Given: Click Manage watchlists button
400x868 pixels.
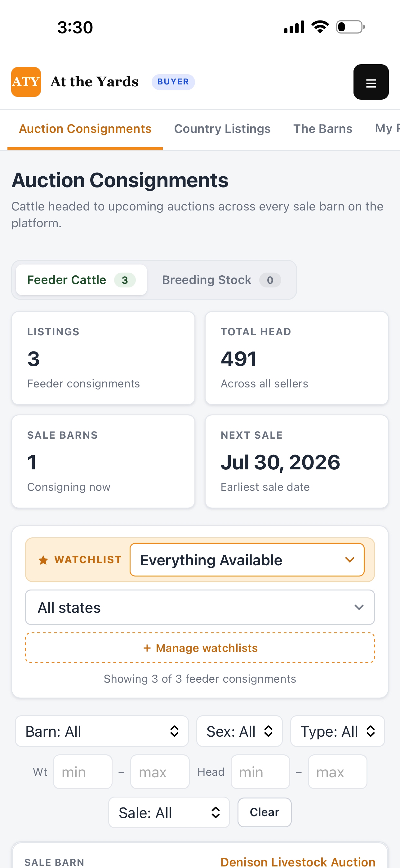Looking at the screenshot, I should (x=200, y=648).
